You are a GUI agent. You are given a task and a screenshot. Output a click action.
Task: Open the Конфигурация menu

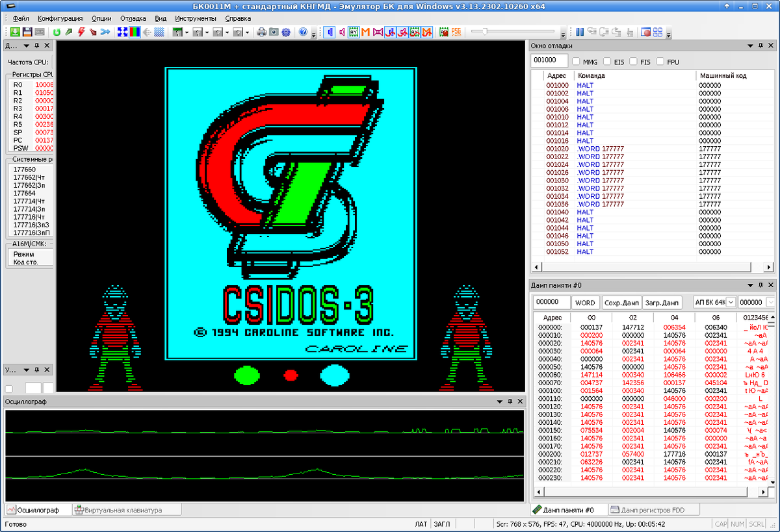pos(60,19)
